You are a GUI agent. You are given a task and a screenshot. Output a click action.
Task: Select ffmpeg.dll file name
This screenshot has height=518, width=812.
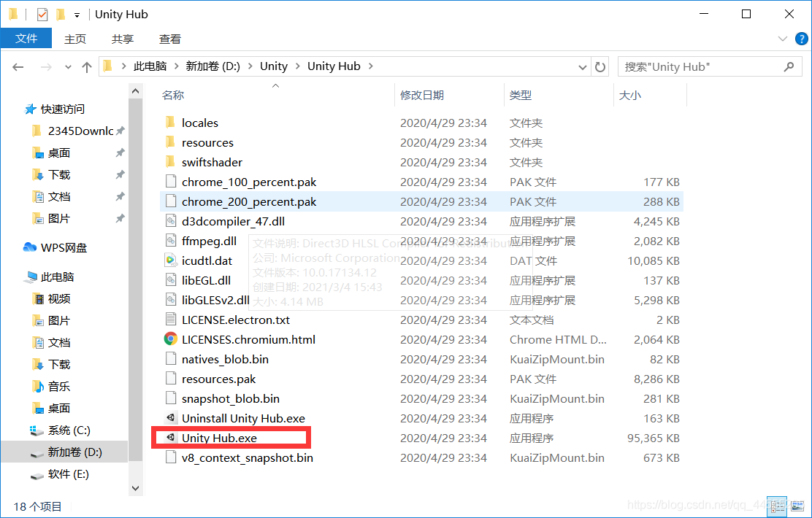[x=210, y=241]
